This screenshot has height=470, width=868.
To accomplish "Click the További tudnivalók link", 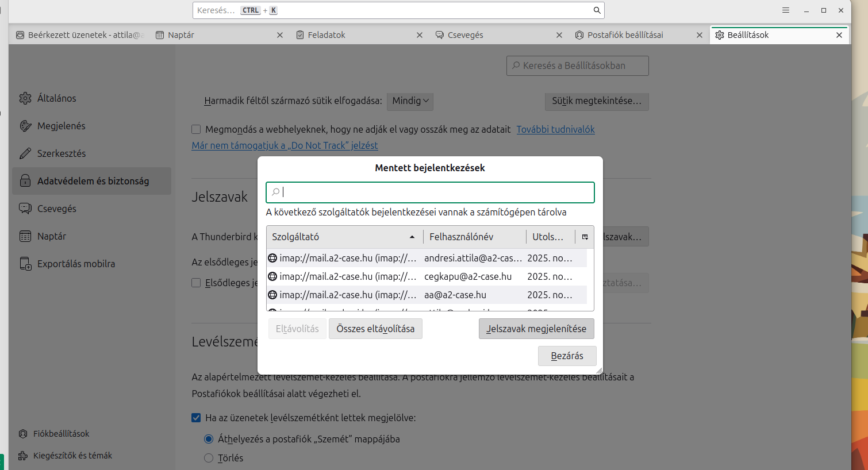I will click(x=555, y=129).
